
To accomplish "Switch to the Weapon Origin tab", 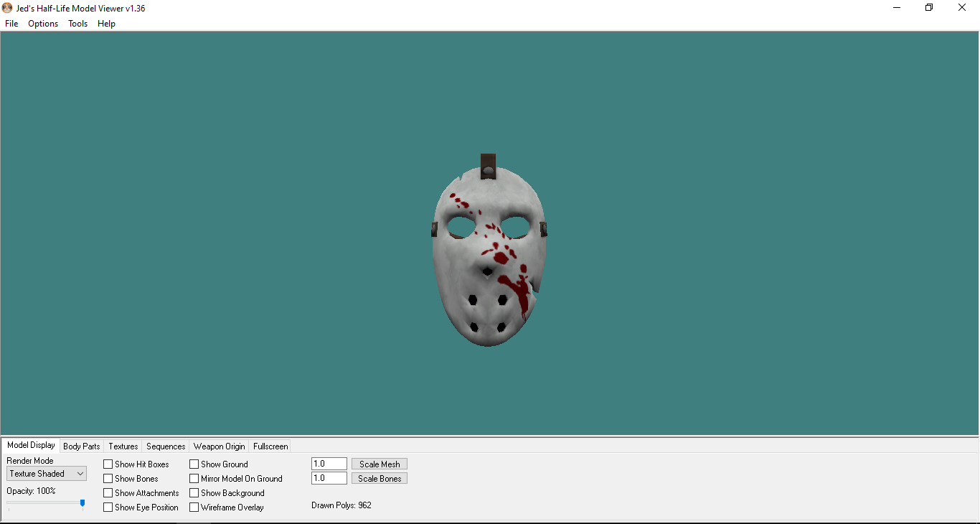I will (220, 446).
